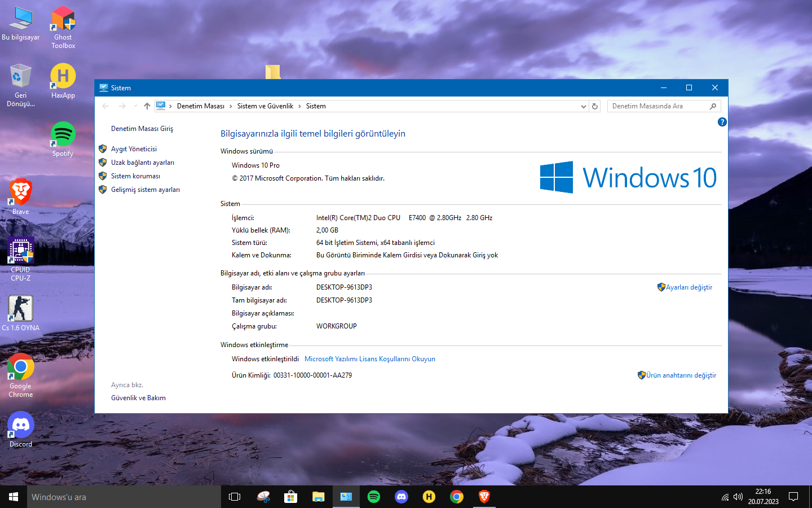Select the folder icon on the desktop behind the window
The image size is (812, 508).
(273, 72)
